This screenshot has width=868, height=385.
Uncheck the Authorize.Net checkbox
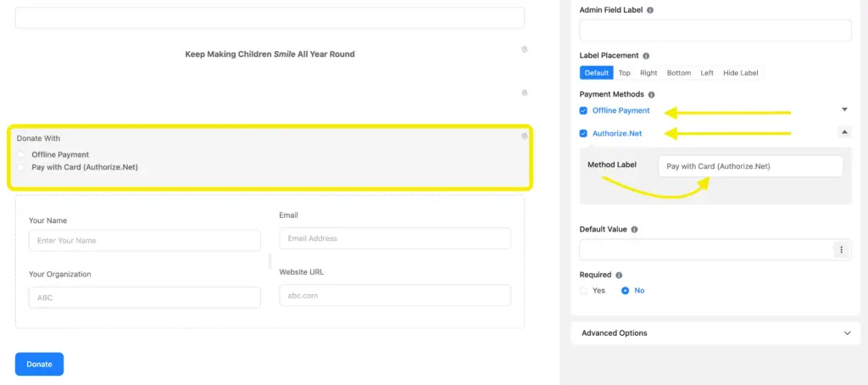(x=583, y=133)
